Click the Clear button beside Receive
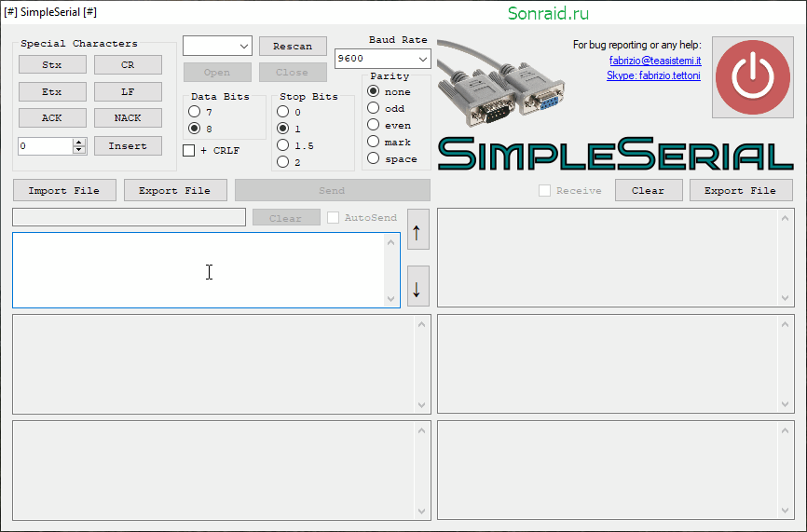This screenshot has height=532, width=807. click(649, 190)
